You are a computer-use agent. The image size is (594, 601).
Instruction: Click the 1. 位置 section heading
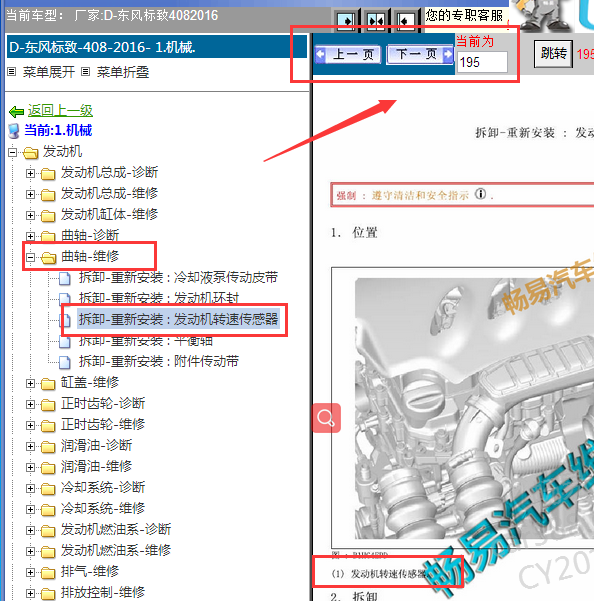(x=354, y=232)
